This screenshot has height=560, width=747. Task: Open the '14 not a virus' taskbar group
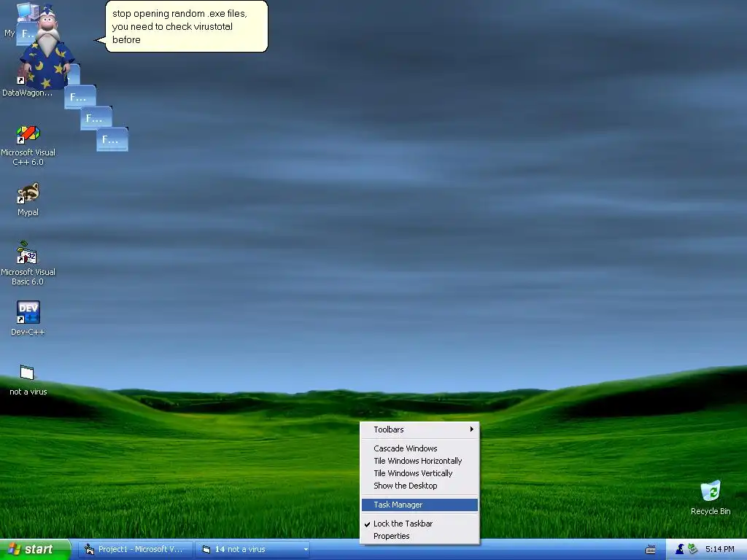(x=252, y=549)
